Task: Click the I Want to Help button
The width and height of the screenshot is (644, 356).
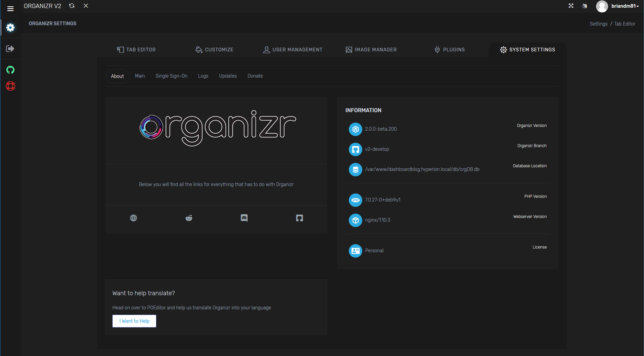Action: click(134, 321)
